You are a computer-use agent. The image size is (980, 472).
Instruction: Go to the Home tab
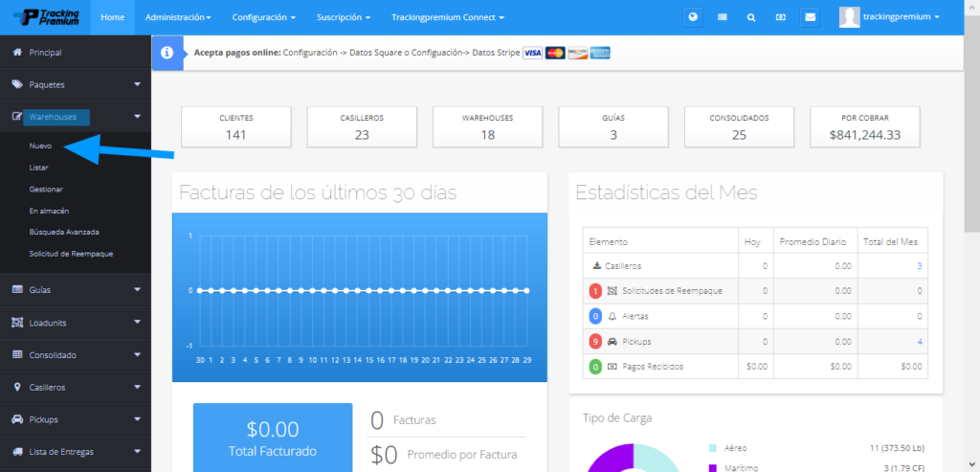[113, 17]
